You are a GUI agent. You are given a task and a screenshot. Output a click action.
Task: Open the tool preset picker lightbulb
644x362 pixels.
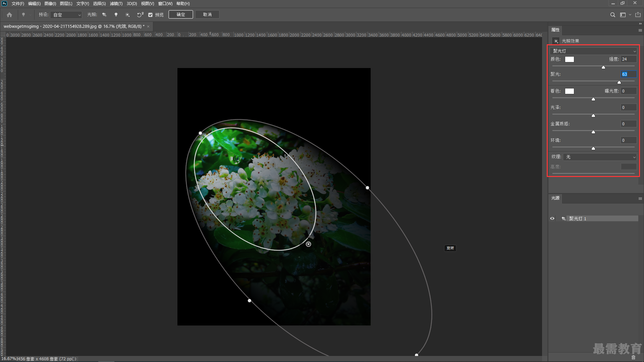(23, 15)
